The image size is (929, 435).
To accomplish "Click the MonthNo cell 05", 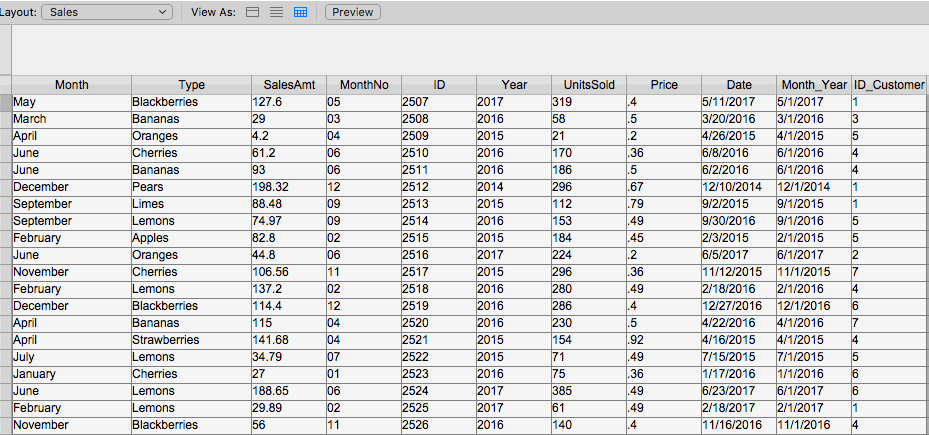I will [x=364, y=103].
